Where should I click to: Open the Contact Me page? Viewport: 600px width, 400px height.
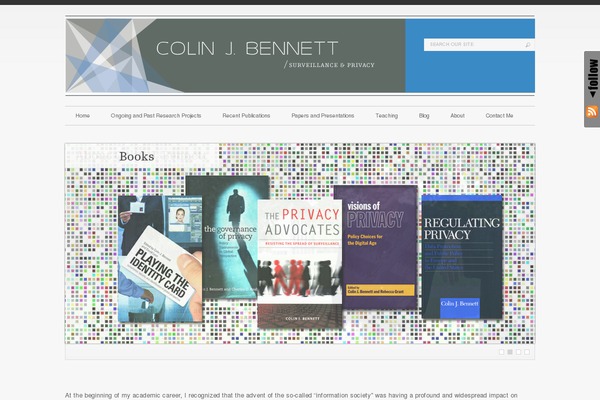[499, 116]
